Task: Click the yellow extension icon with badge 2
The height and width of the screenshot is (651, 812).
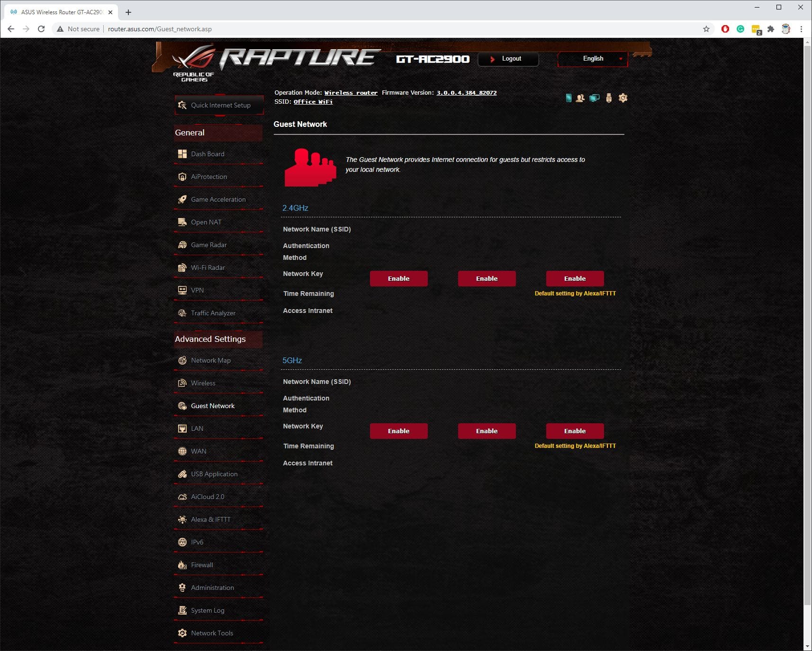Action: [756, 29]
